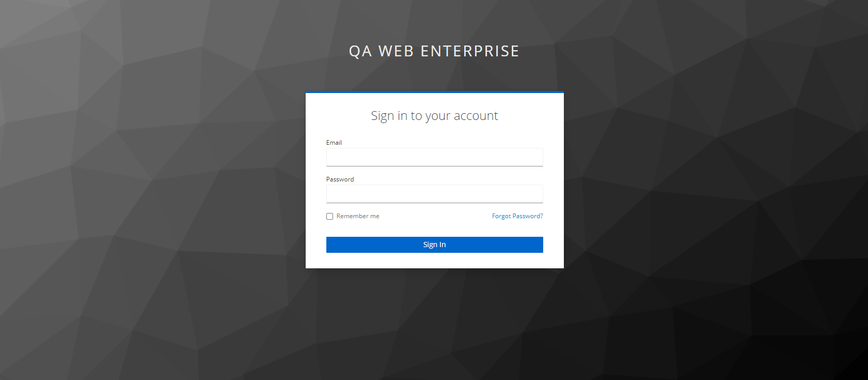
Task: Click the white margin right of the Password field
Action: click(554, 194)
